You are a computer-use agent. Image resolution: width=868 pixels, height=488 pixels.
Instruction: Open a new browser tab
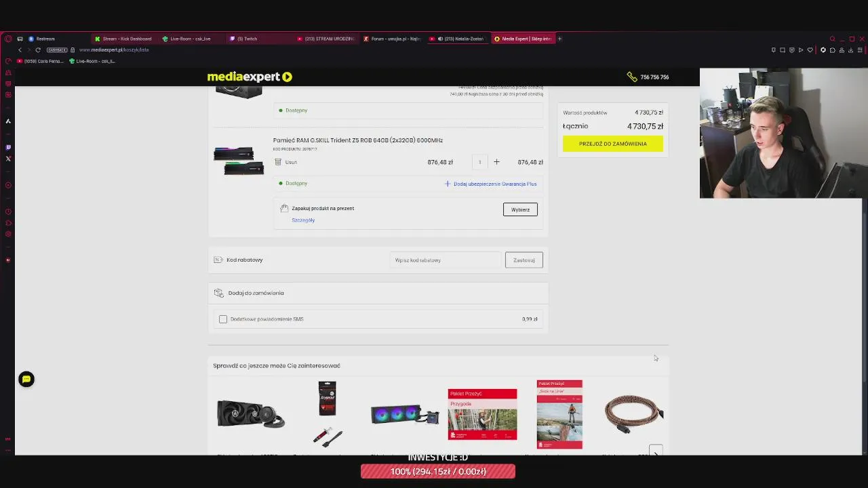tap(559, 39)
